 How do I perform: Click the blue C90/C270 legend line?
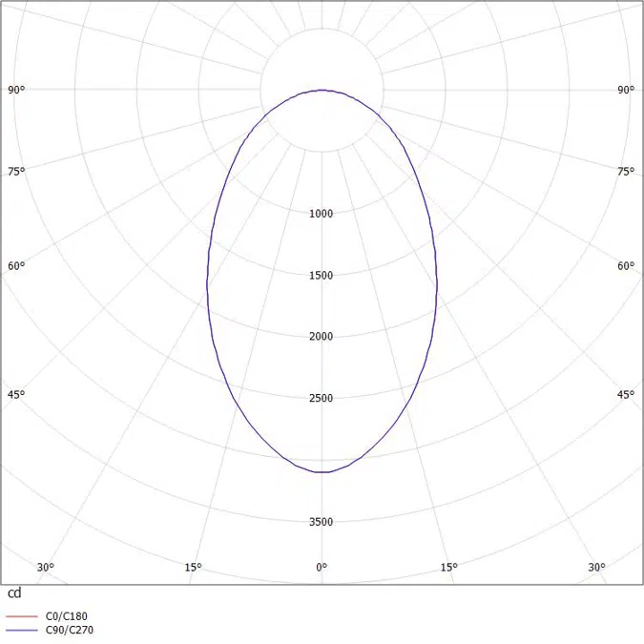point(22,630)
